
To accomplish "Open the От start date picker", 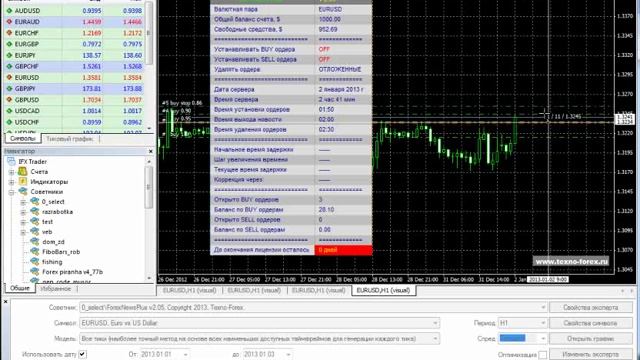I will pyautogui.click(x=185, y=354).
